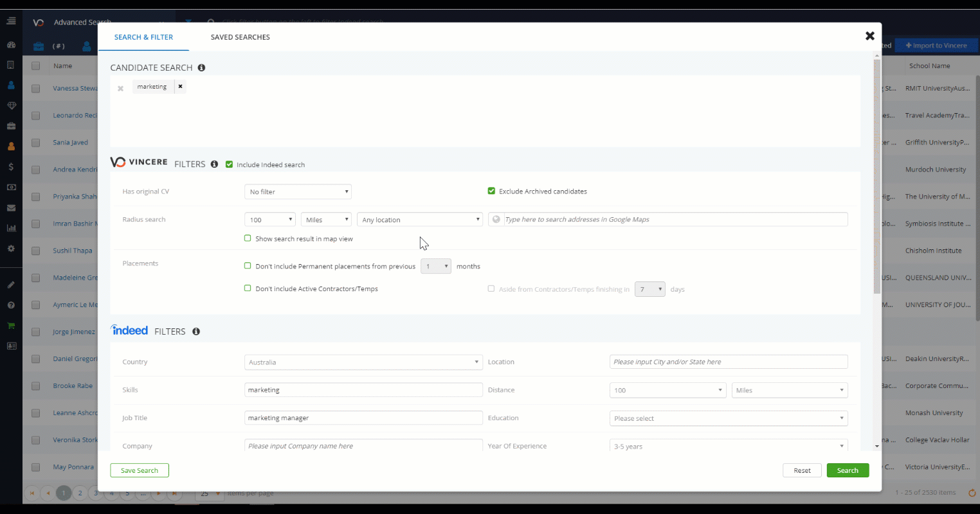
Task: Click the Google Maps globe icon
Action: click(x=496, y=220)
